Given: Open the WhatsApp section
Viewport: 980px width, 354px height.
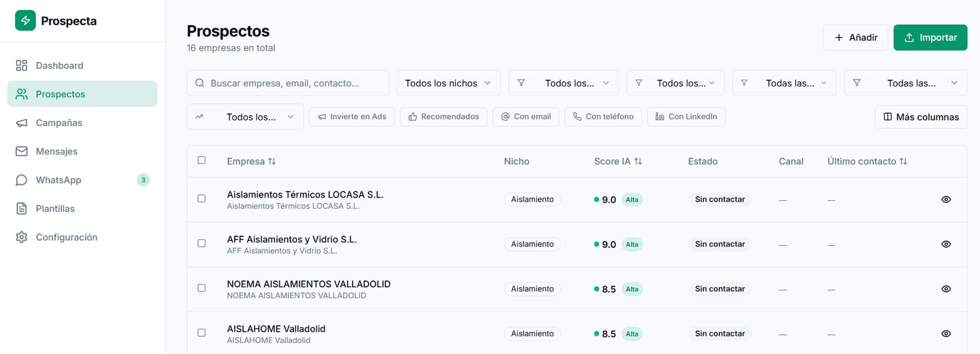Looking at the screenshot, I should (x=82, y=180).
